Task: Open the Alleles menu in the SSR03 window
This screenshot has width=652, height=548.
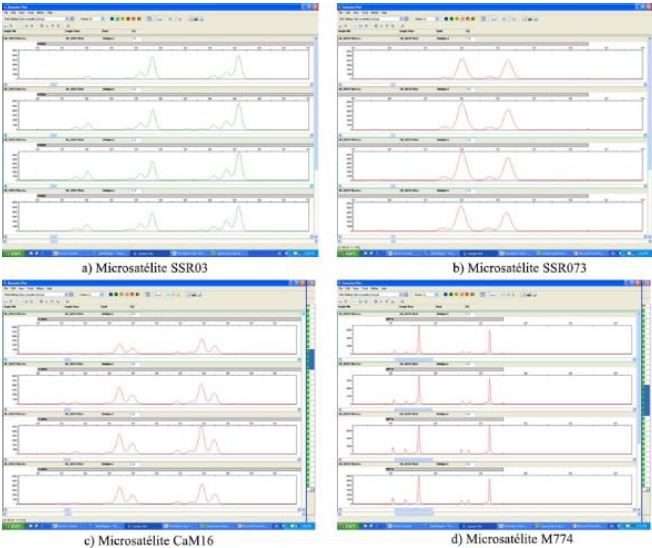Action: [x=41, y=13]
